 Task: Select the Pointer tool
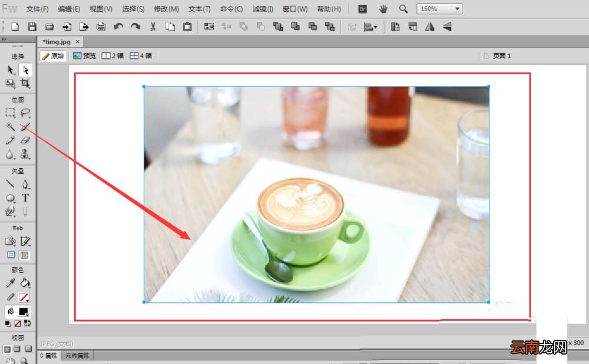[x=11, y=70]
